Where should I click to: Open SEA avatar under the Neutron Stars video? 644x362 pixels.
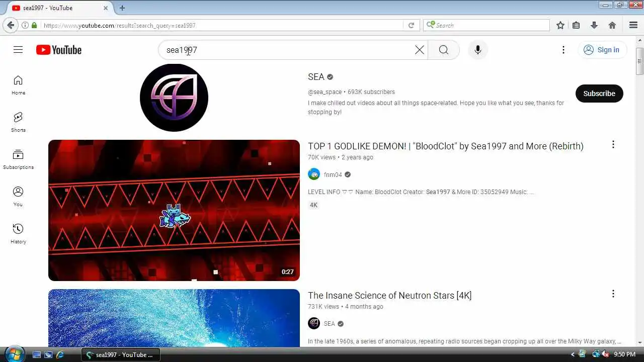[x=314, y=323]
